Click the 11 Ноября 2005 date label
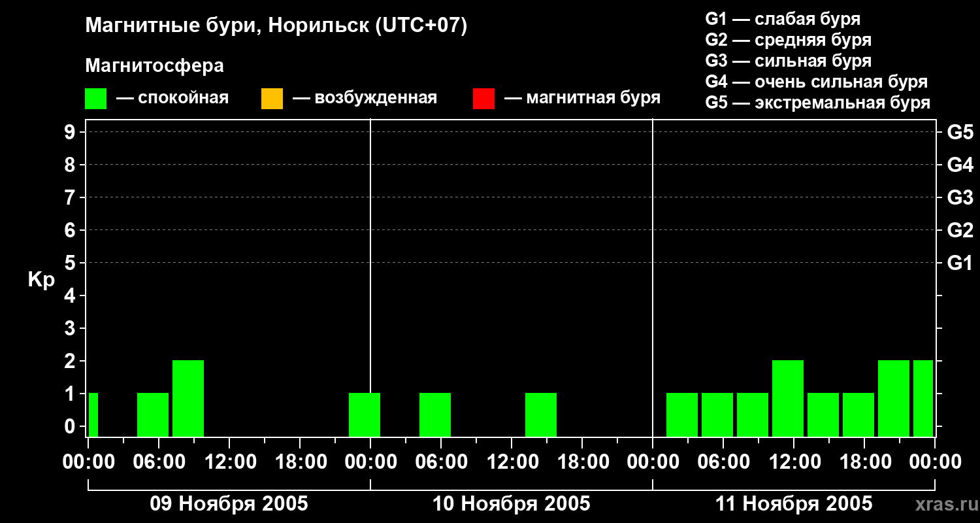Screen dimensions: 980x523 click(x=794, y=503)
